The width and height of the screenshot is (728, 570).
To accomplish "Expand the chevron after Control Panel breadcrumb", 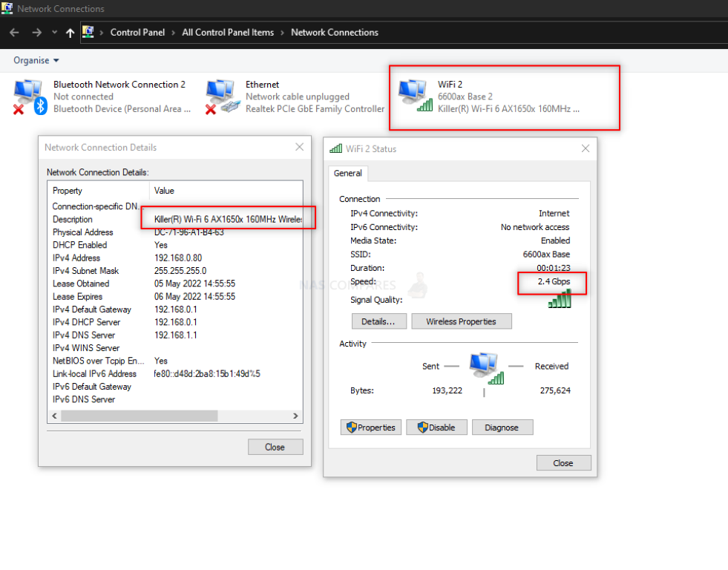I will [x=173, y=33].
